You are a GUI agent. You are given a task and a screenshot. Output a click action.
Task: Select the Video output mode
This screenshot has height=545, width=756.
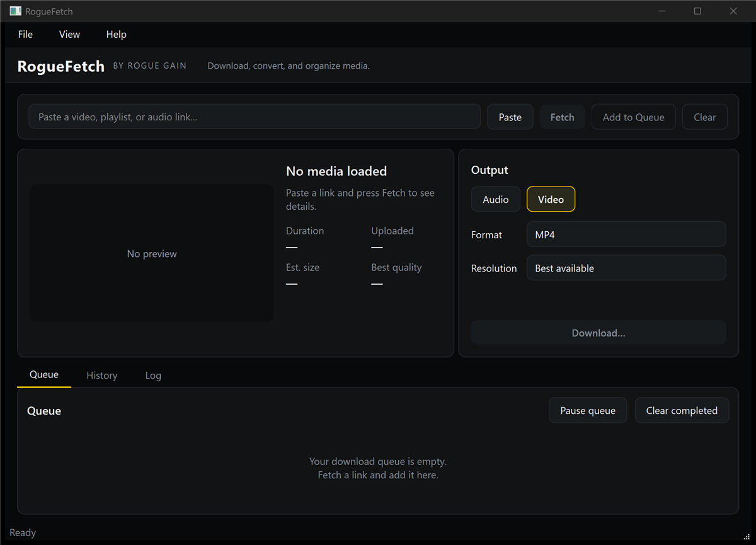[551, 199]
